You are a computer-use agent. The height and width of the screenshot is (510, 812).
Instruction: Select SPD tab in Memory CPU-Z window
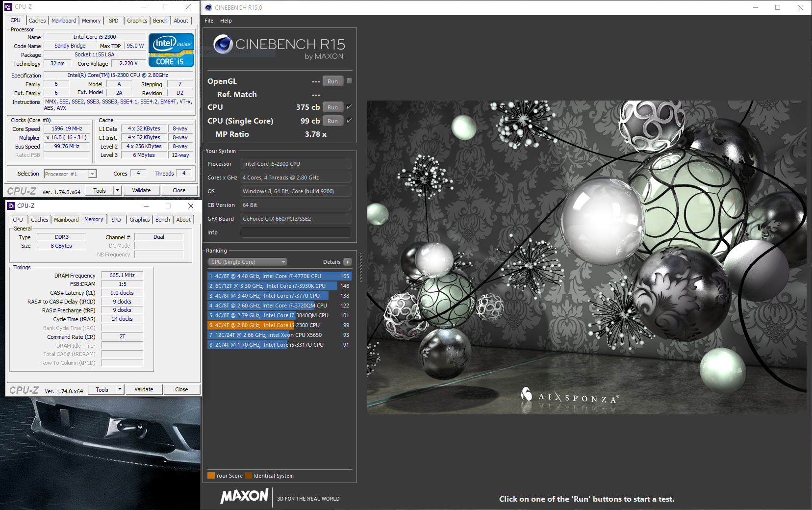[116, 220]
